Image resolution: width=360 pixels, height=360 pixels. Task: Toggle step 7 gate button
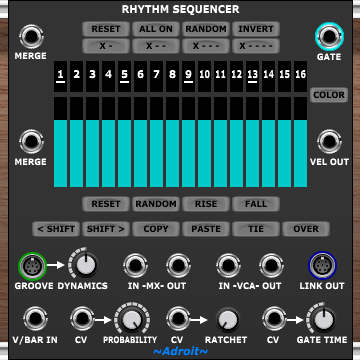coord(156,76)
